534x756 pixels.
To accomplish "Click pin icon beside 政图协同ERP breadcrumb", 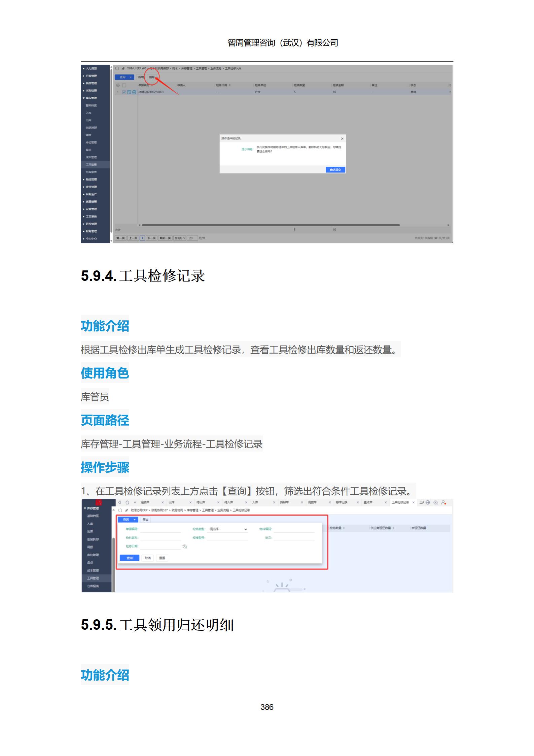I will click(127, 510).
